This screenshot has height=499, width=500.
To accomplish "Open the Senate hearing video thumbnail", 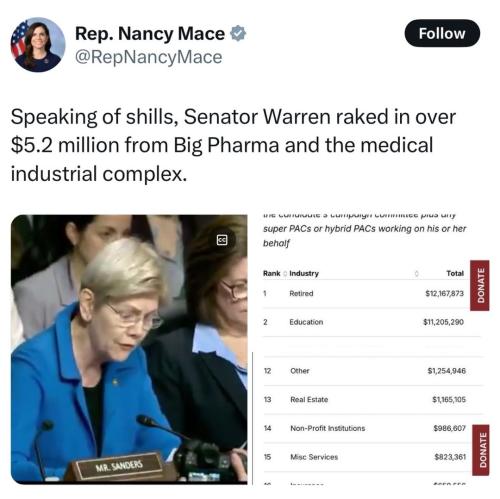I will tap(129, 349).
